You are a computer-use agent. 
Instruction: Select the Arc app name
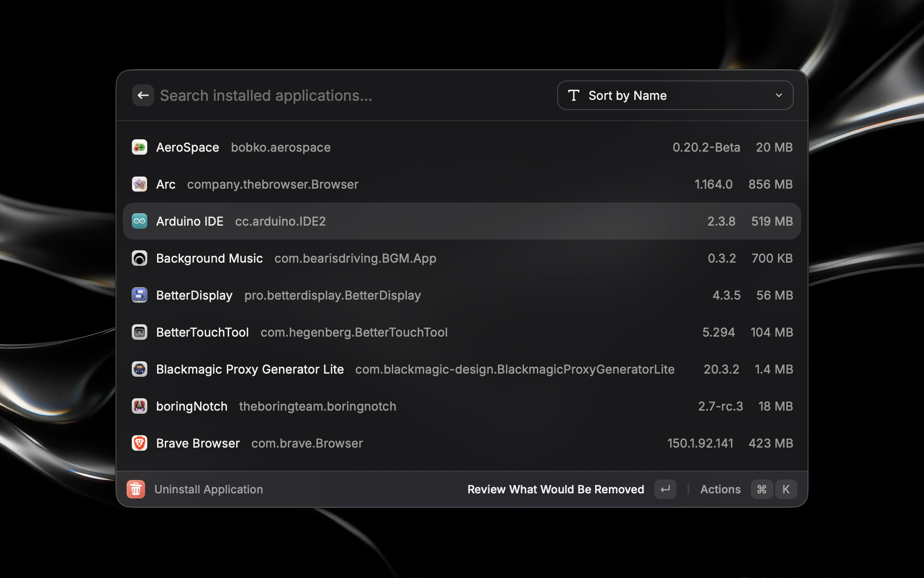(x=166, y=184)
